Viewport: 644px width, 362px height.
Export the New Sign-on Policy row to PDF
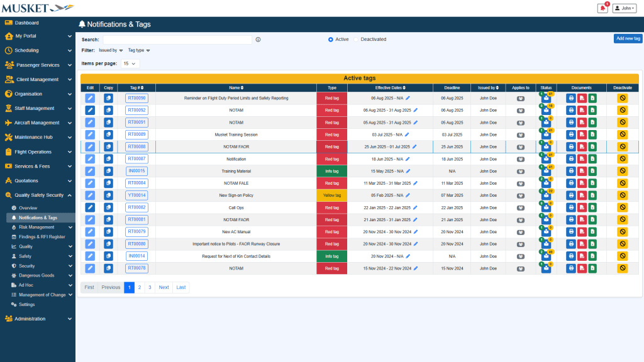click(x=582, y=195)
